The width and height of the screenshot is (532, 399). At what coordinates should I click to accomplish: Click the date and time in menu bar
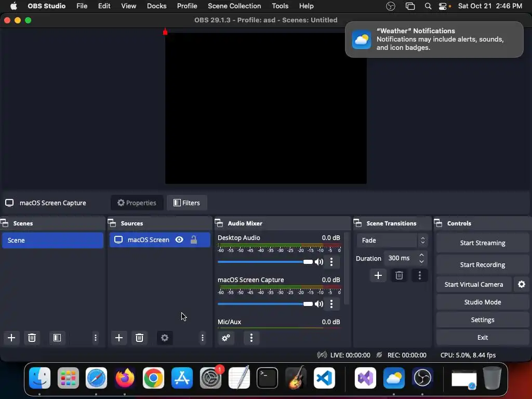point(490,6)
